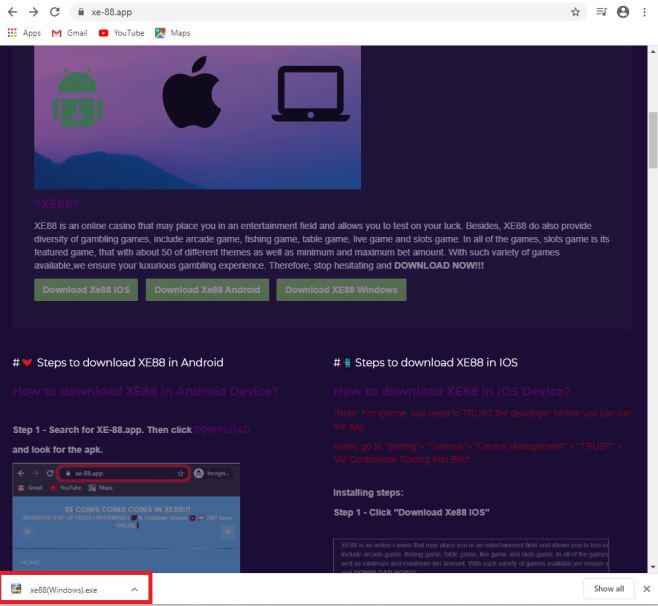Reload the xe-88.app page
Viewport: 658px width, 606px height.
55,12
